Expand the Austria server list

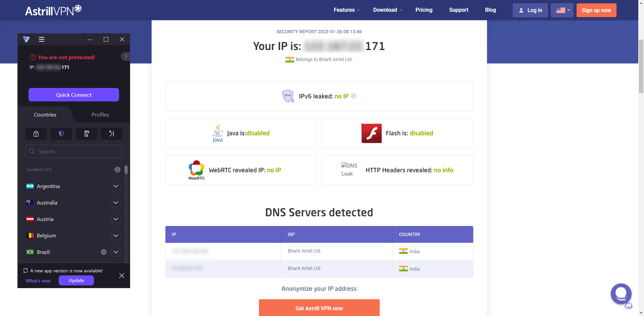tap(116, 219)
